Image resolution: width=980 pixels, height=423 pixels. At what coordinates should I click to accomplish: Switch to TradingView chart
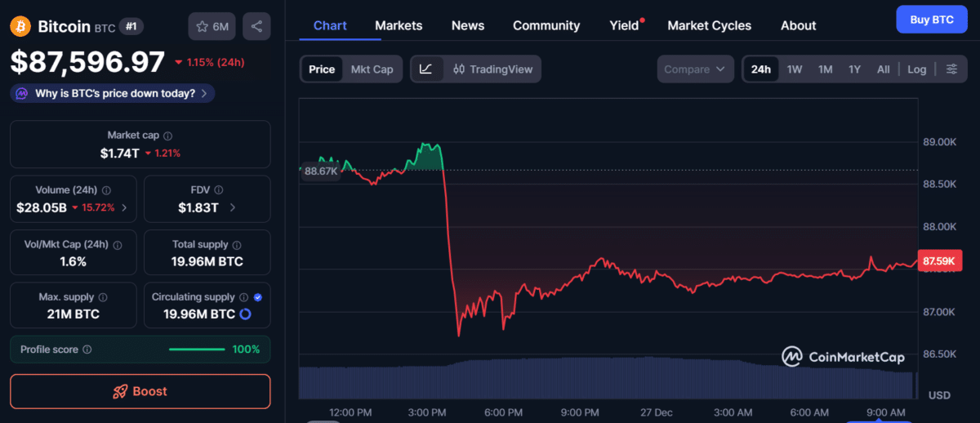point(492,69)
